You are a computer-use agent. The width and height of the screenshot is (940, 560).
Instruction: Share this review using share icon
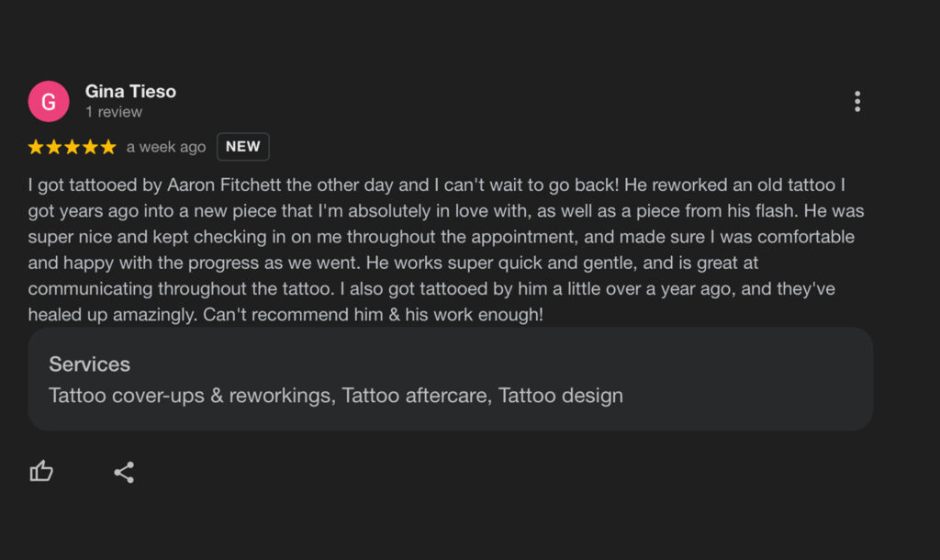tap(124, 473)
